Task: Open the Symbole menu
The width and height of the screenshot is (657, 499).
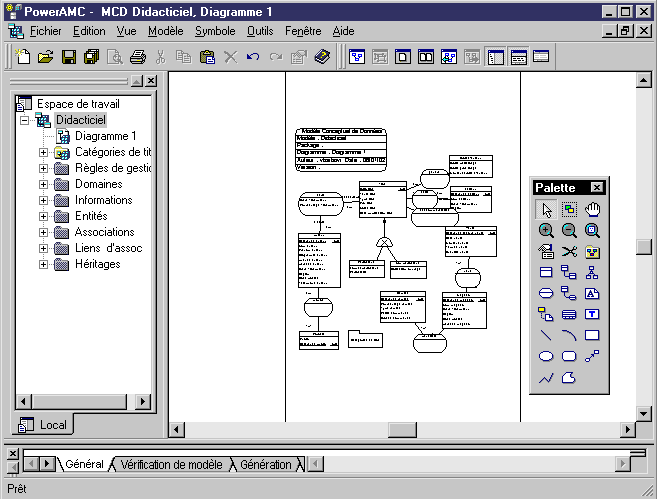Action: click(x=215, y=31)
